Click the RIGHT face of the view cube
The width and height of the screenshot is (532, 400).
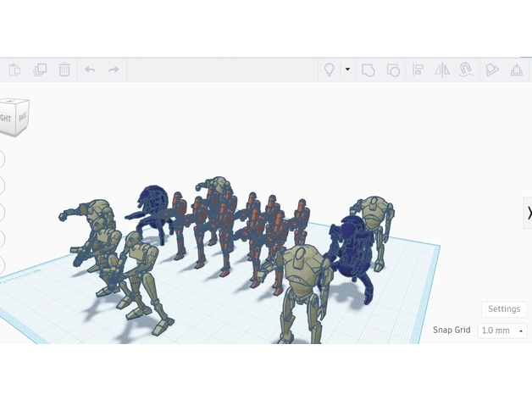pos(6,119)
